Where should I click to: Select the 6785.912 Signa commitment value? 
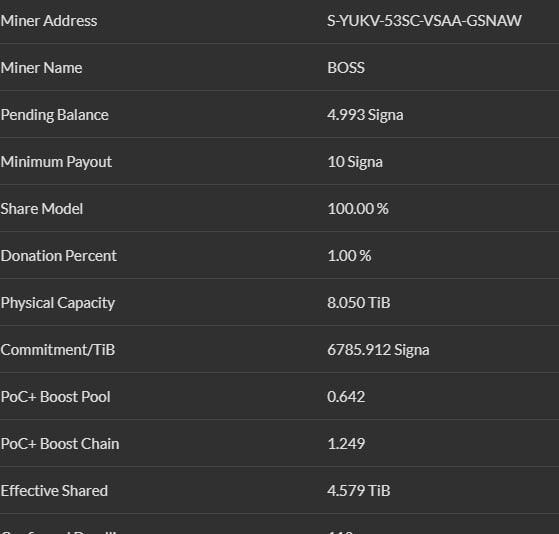(378, 350)
